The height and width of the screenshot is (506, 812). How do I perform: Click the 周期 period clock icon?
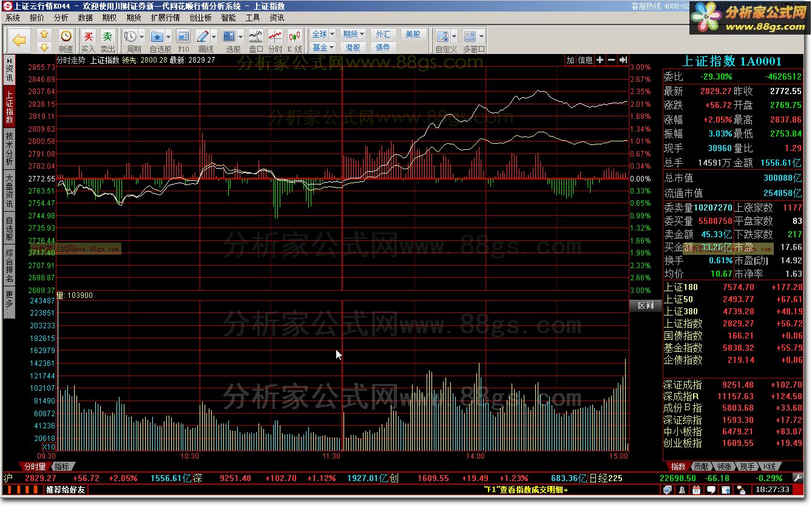(130, 36)
